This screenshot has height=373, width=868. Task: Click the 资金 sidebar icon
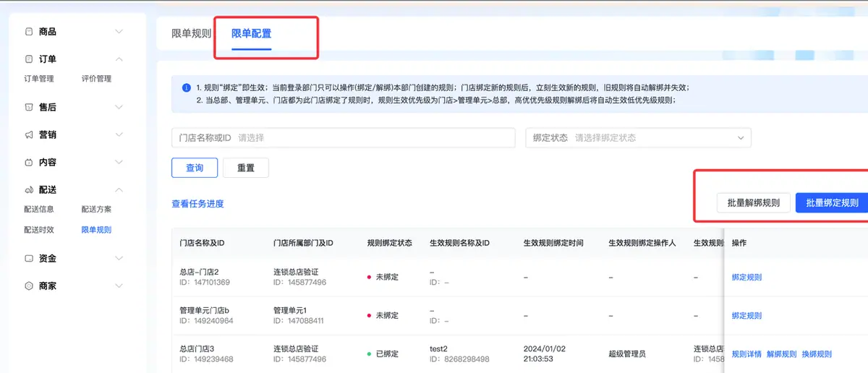point(29,258)
